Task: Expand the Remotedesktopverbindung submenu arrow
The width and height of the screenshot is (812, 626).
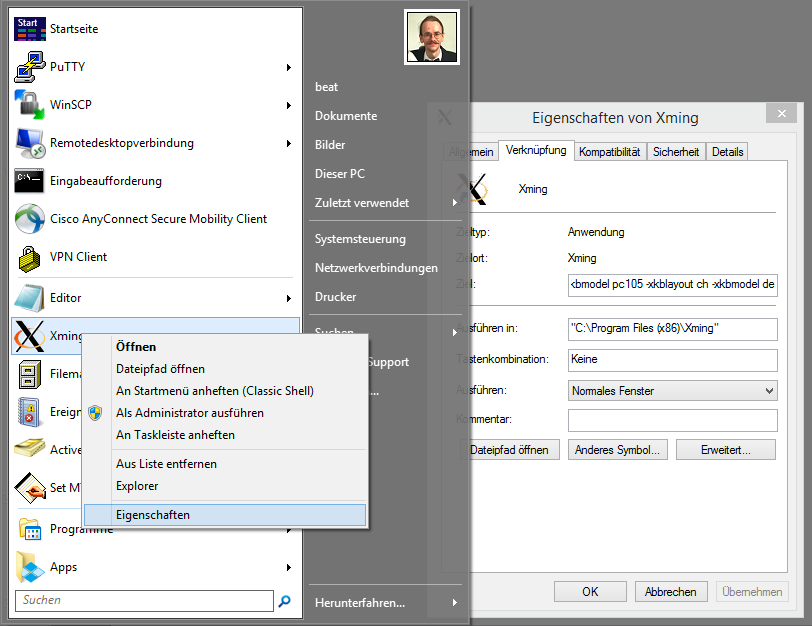Action: (x=289, y=143)
